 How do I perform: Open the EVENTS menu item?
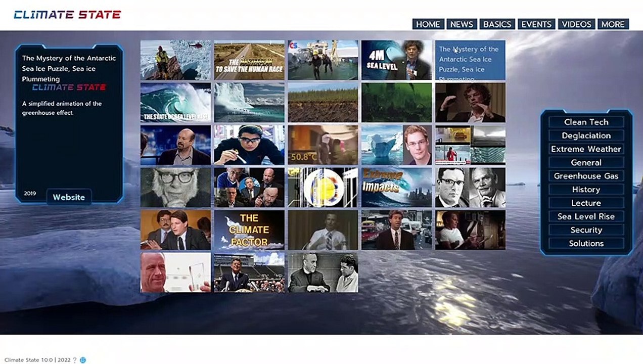536,24
